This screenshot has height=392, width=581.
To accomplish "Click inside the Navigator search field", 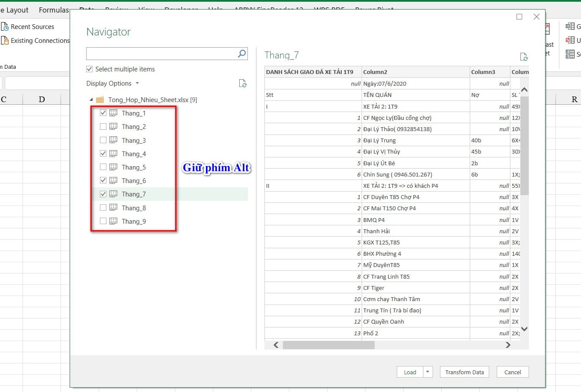I will point(161,54).
